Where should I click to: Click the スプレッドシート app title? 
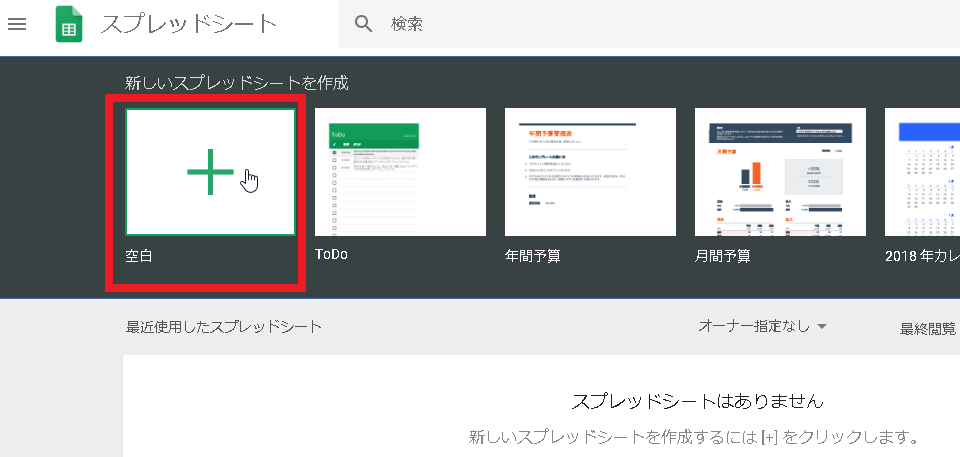click(189, 24)
